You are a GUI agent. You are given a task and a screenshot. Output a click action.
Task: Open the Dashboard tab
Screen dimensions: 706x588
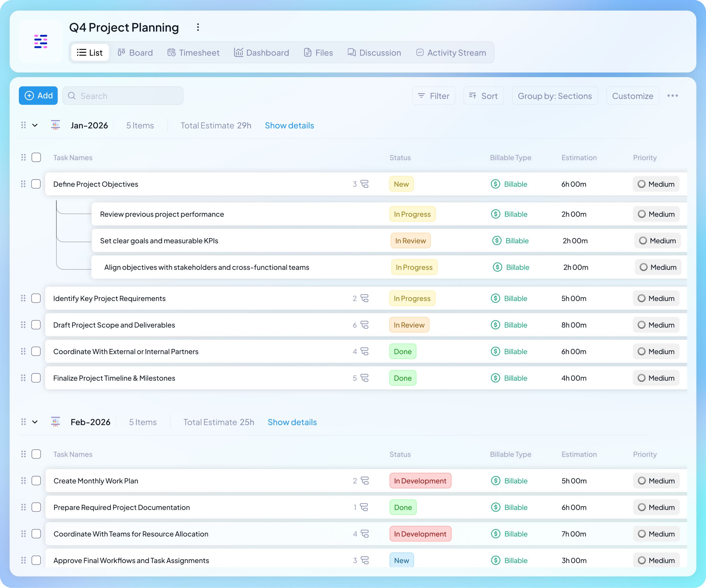click(x=262, y=52)
